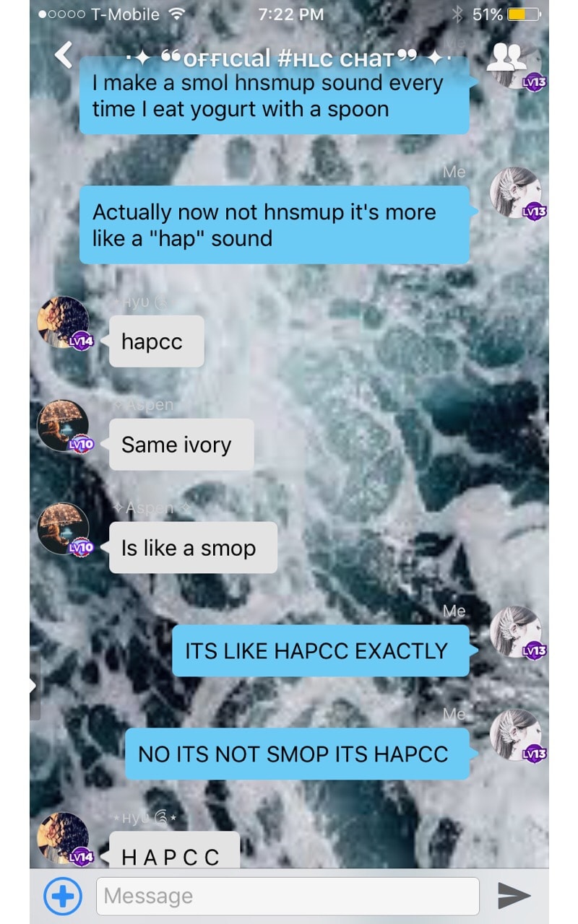The image size is (578, 924).
Task: Open Aspen's avatar beside Is like a smop
Action: tap(64, 529)
